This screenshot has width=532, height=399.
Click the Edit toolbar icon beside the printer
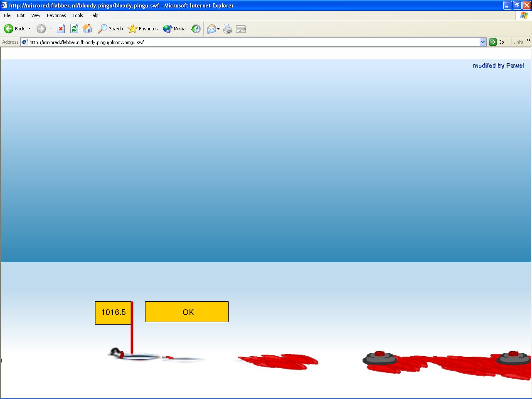[241, 29]
